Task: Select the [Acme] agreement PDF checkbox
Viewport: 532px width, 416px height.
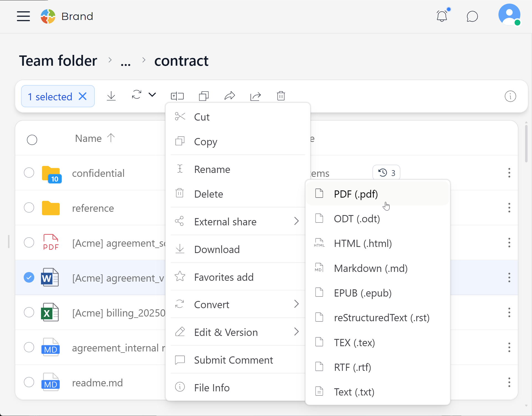Action: pos(29,243)
